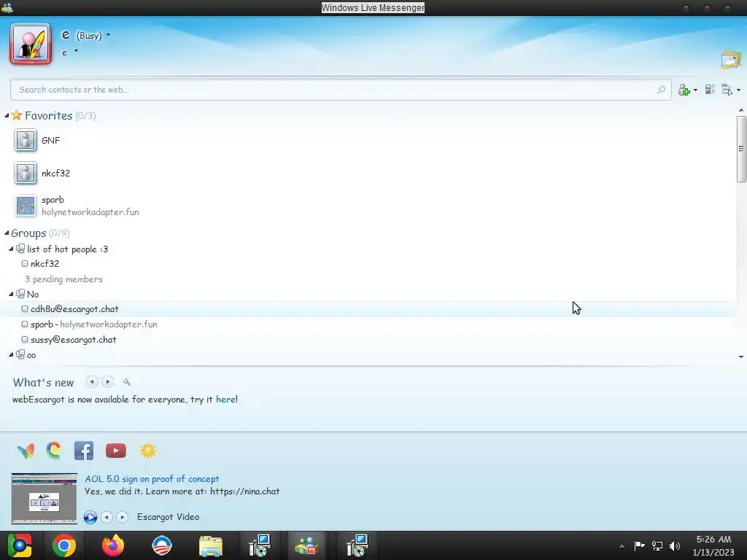Click the 'oo' group icon
This screenshot has height=560, width=747.
pos(20,354)
